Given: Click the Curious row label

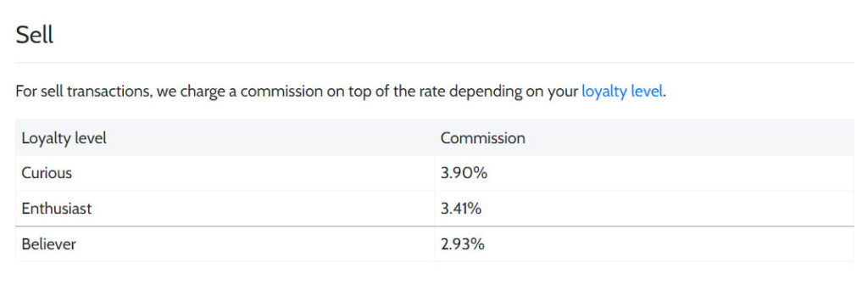Looking at the screenshot, I should pyautogui.click(x=47, y=173).
